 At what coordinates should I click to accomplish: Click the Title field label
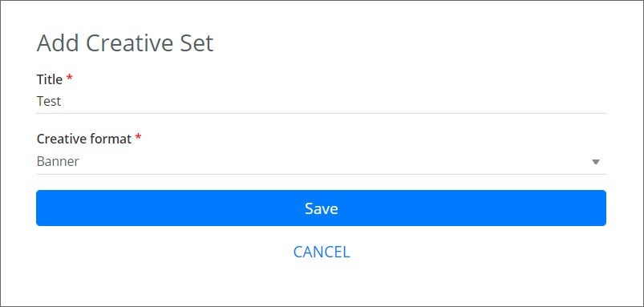(50, 79)
